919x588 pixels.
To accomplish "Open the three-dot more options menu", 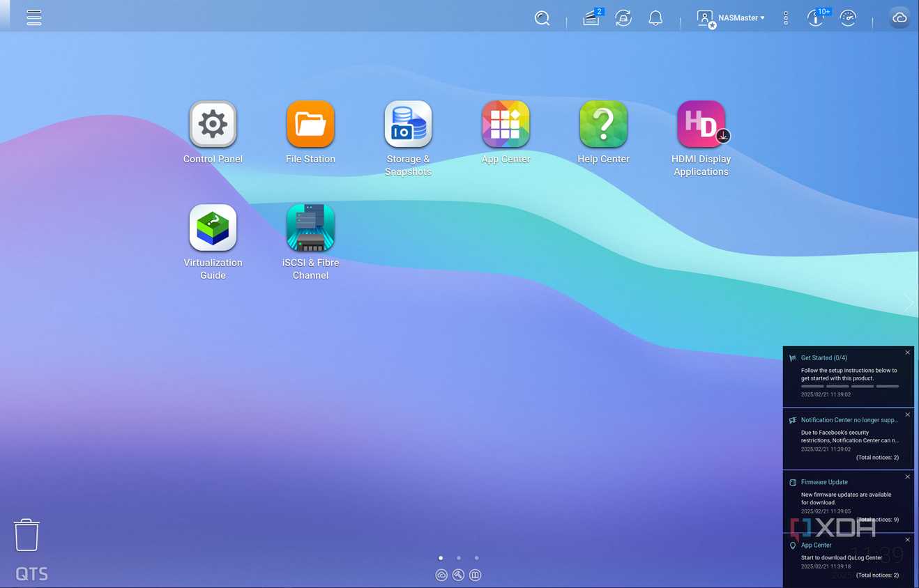I will coord(786,18).
